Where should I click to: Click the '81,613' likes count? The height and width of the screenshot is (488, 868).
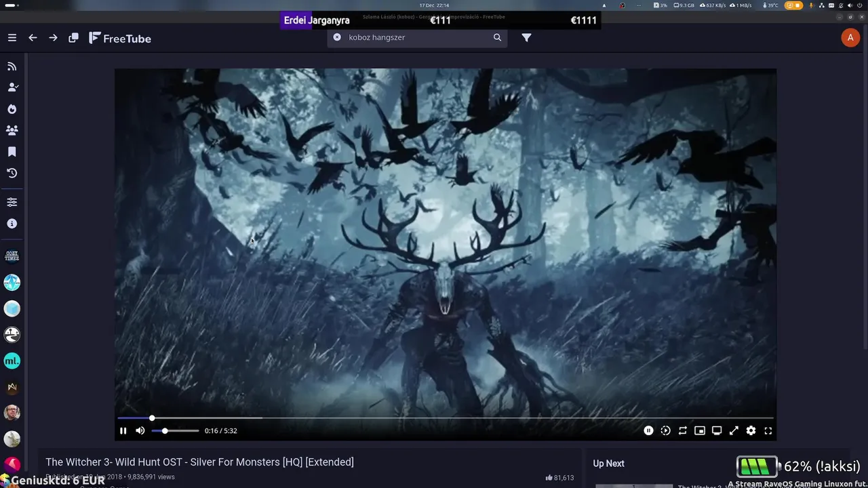[559, 478]
